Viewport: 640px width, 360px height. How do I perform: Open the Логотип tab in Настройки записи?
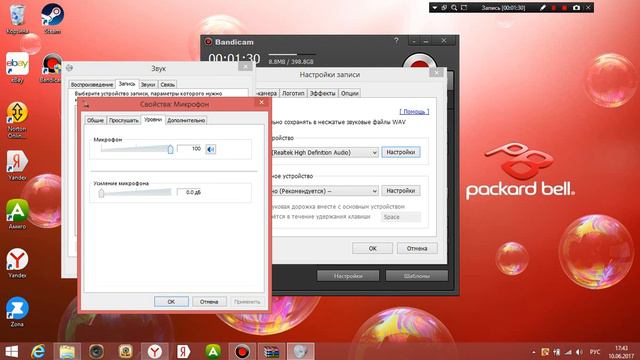(x=293, y=93)
